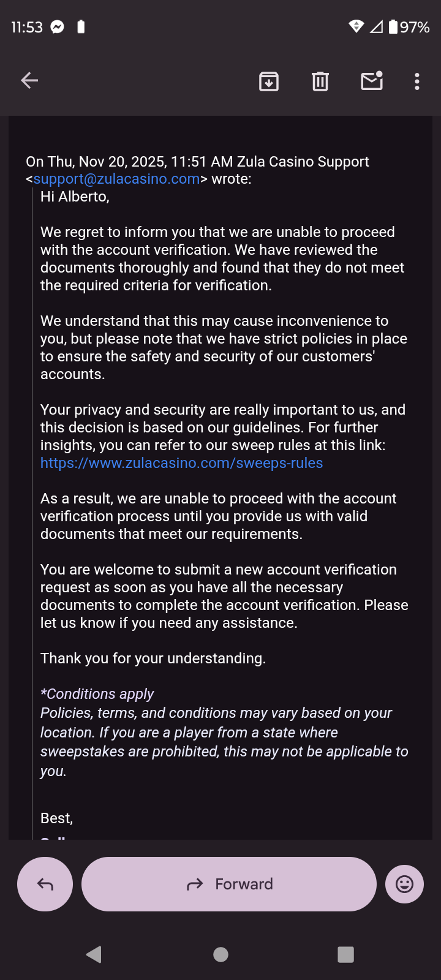Image resolution: width=441 pixels, height=980 pixels.
Task: Forward this email
Action: coord(229,884)
